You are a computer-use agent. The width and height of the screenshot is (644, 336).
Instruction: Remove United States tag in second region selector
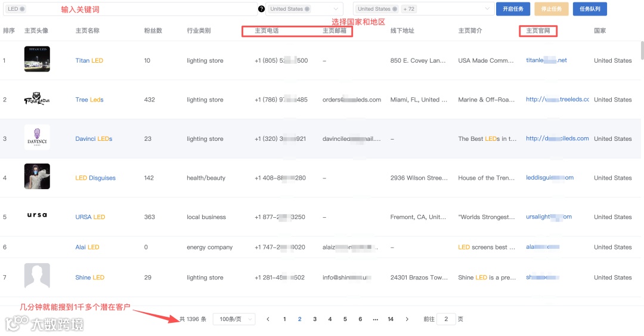click(395, 8)
